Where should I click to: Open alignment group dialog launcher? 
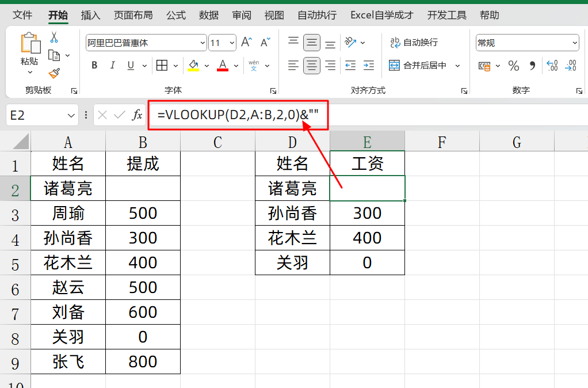click(464, 91)
